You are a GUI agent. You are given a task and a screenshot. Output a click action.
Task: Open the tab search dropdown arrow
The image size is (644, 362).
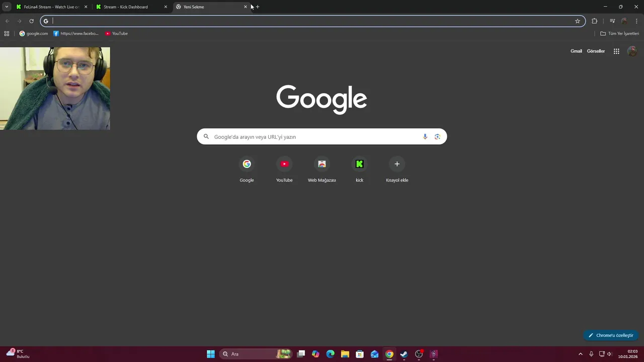[x=7, y=7]
